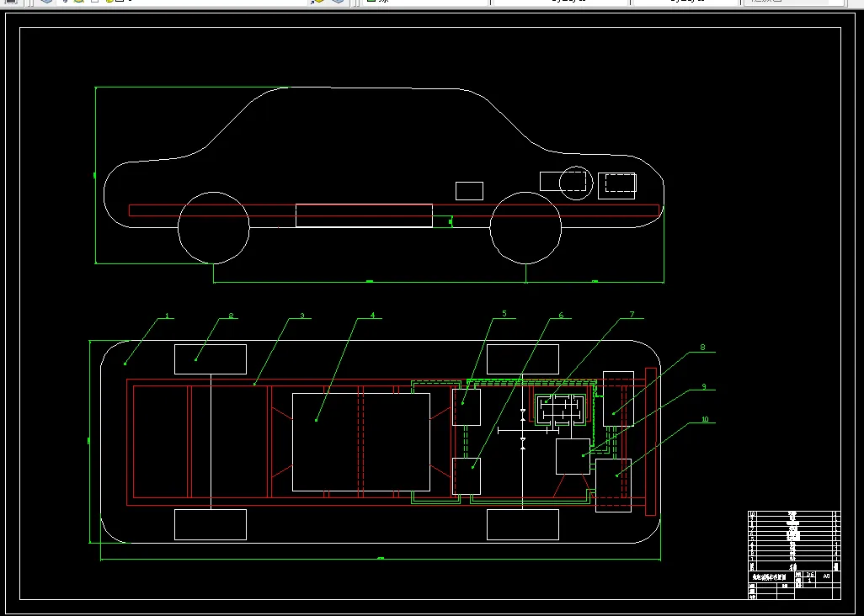Click the A0 sheet size cell in title block
The width and height of the screenshot is (864, 616).
826,576
